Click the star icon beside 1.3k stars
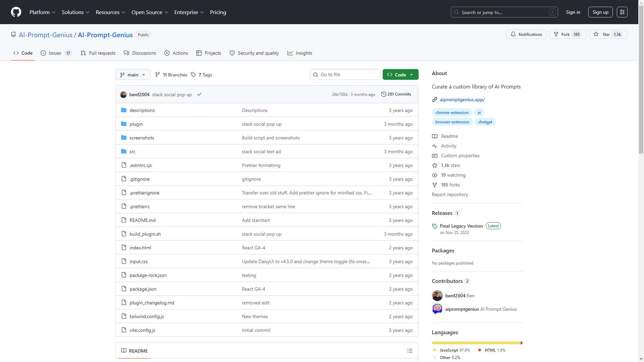Viewport: 644px width, 362px height. (x=435, y=165)
